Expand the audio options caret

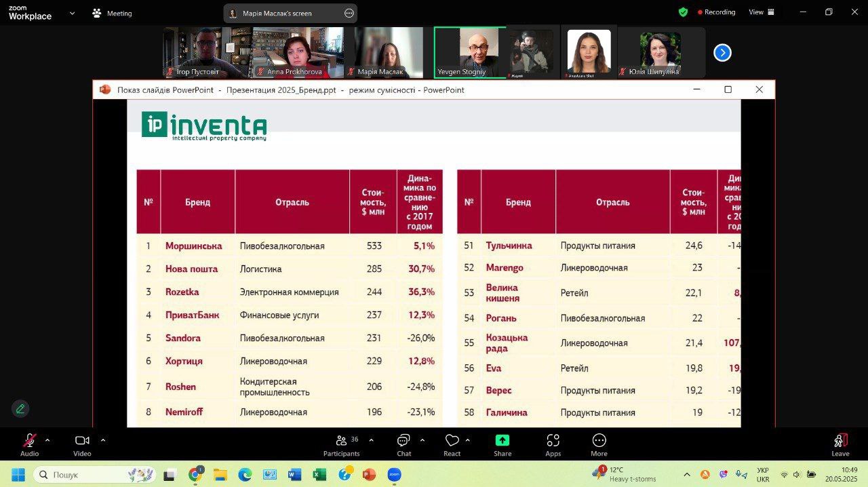47,440
